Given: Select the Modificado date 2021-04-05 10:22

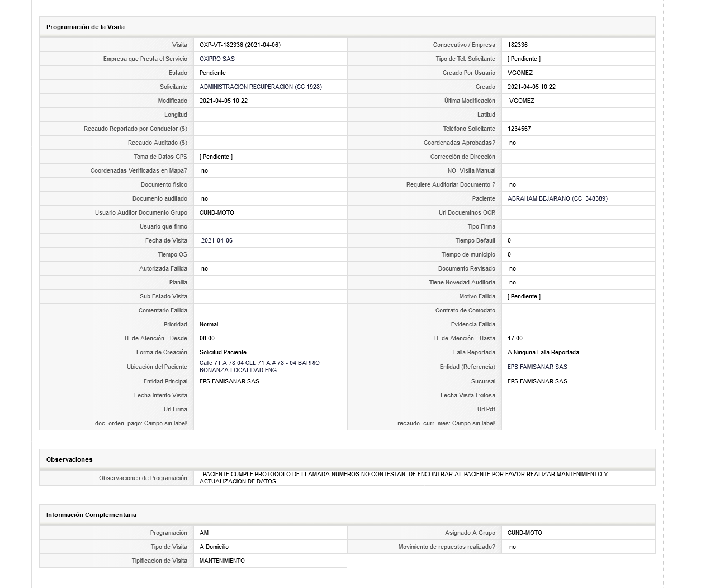Looking at the screenshot, I should (x=224, y=101).
